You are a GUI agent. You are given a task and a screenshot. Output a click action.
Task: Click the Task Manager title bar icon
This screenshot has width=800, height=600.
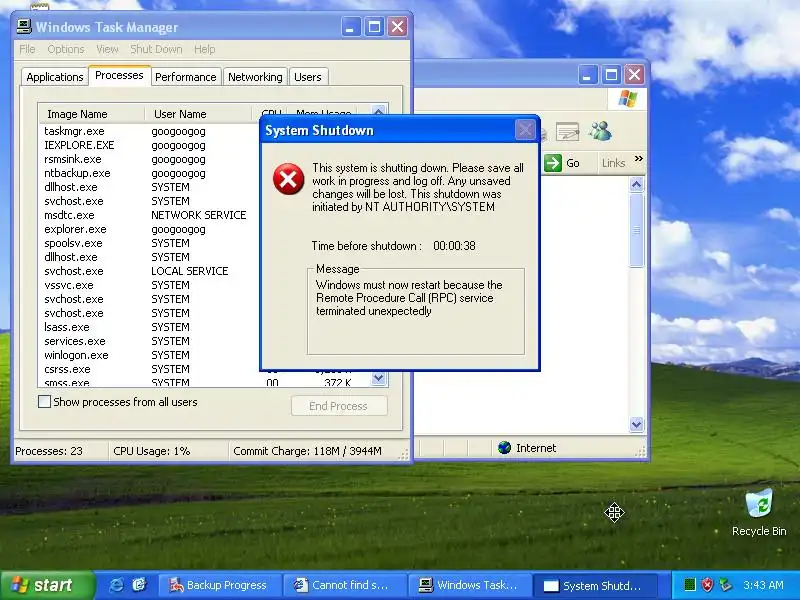tap(23, 27)
